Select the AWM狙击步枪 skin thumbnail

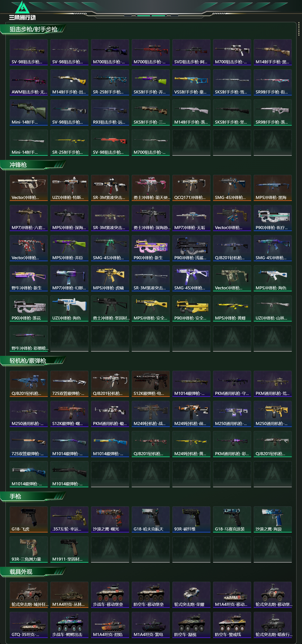point(29,82)
